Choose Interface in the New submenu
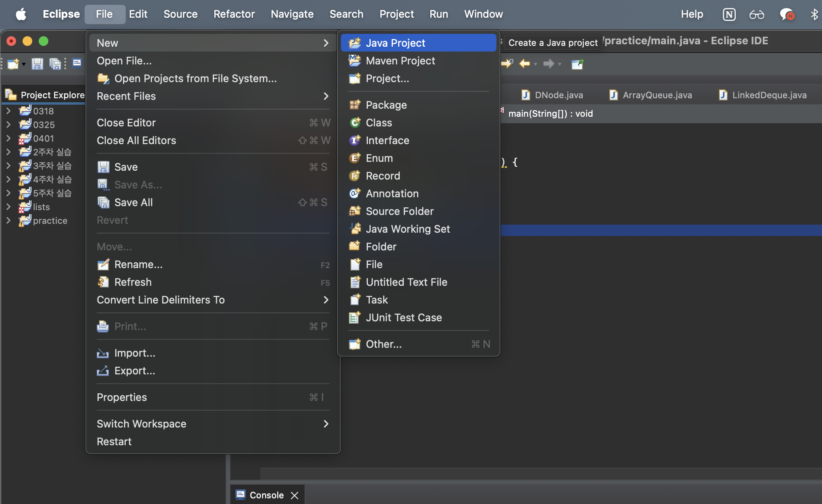This screenshot has width=822, height=504. (x=387, y=140)
